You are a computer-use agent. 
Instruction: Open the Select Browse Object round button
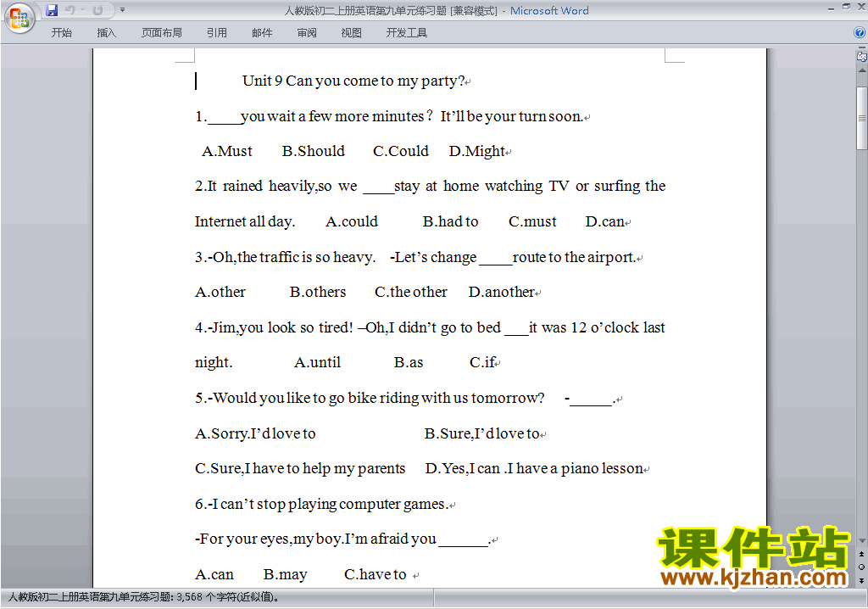coord(861,567)
